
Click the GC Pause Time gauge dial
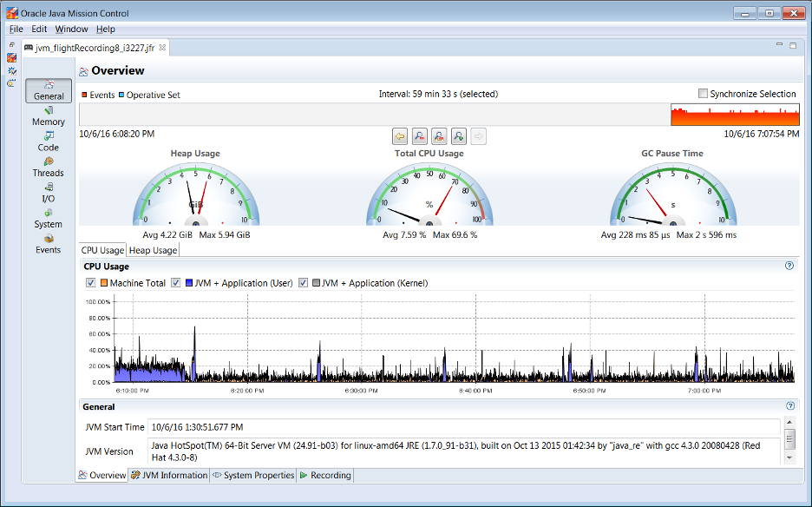[x=673, y=194]
